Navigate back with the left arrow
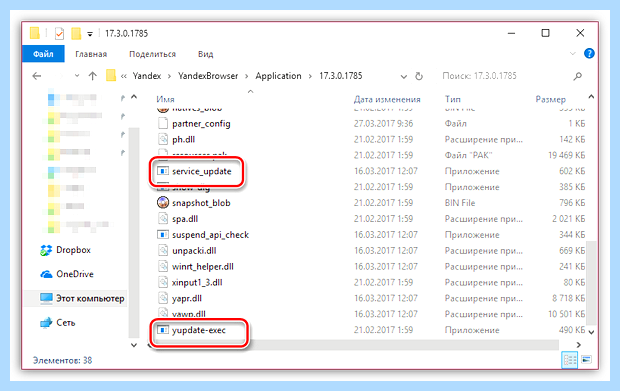The height and width of the screenshot is (391, 620). pos(37,76)
